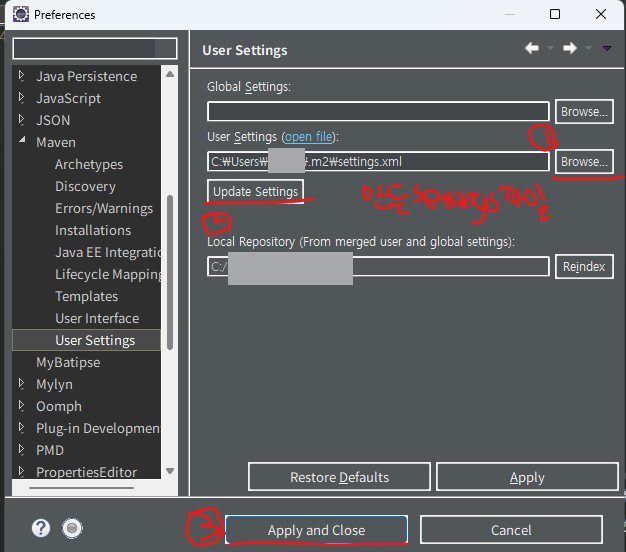Expand the Mylyn tree node
This screenshot has height=552, width=626.
[x=22, y=384]
